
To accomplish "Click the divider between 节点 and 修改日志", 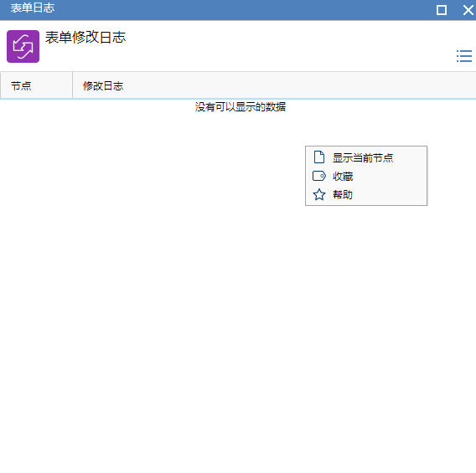I will click(x=73, y=85).
